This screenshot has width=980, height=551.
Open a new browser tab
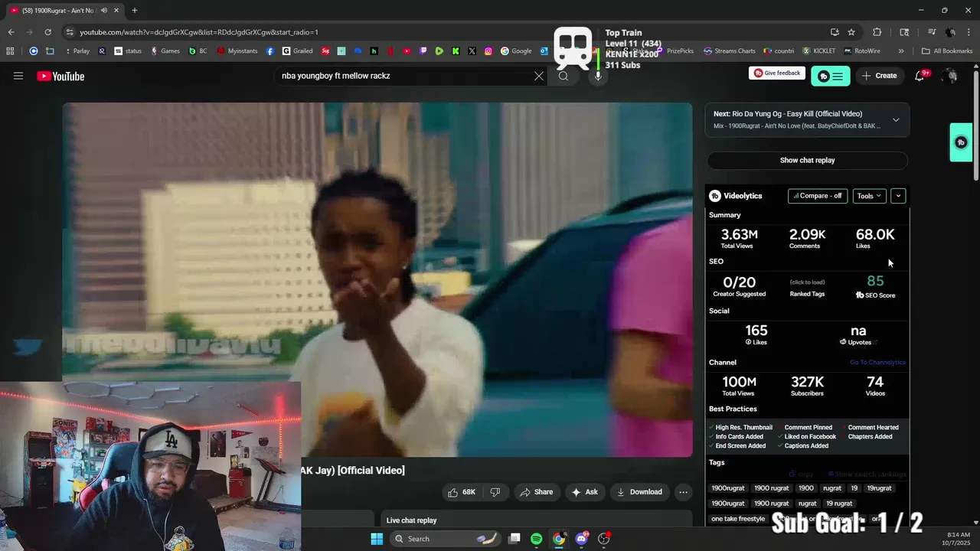pyautogui.click(x=135, y=10)
